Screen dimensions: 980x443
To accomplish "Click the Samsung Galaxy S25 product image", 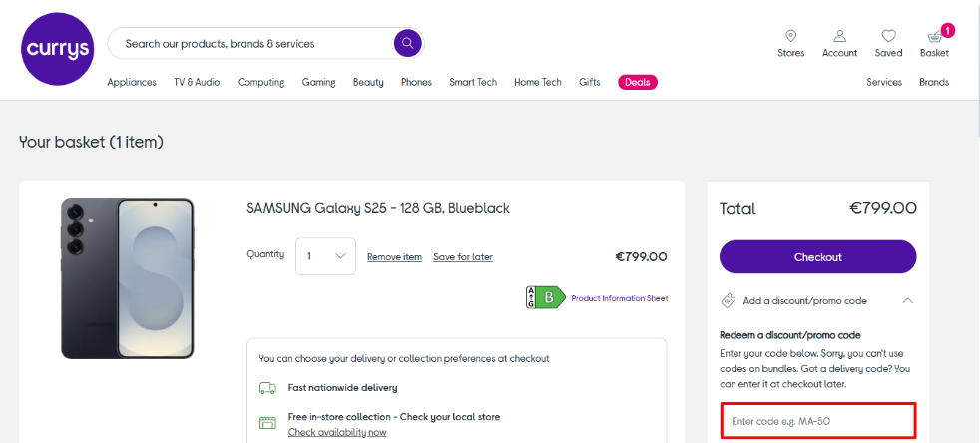I will pos(128,278).
